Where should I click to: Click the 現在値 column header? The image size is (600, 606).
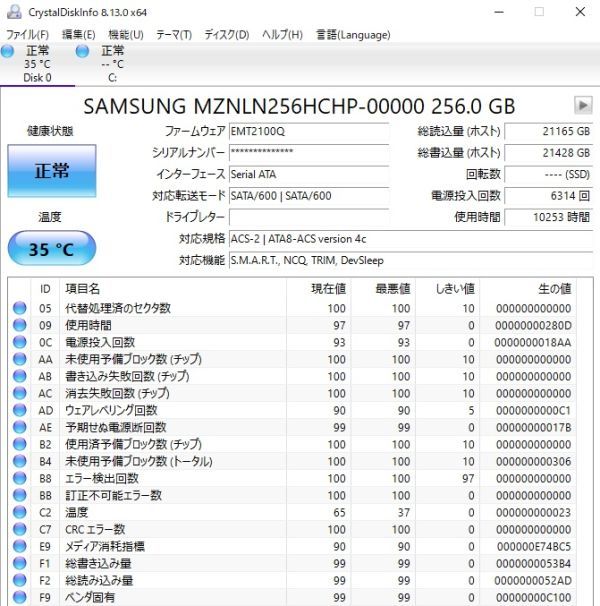[319, 289]
